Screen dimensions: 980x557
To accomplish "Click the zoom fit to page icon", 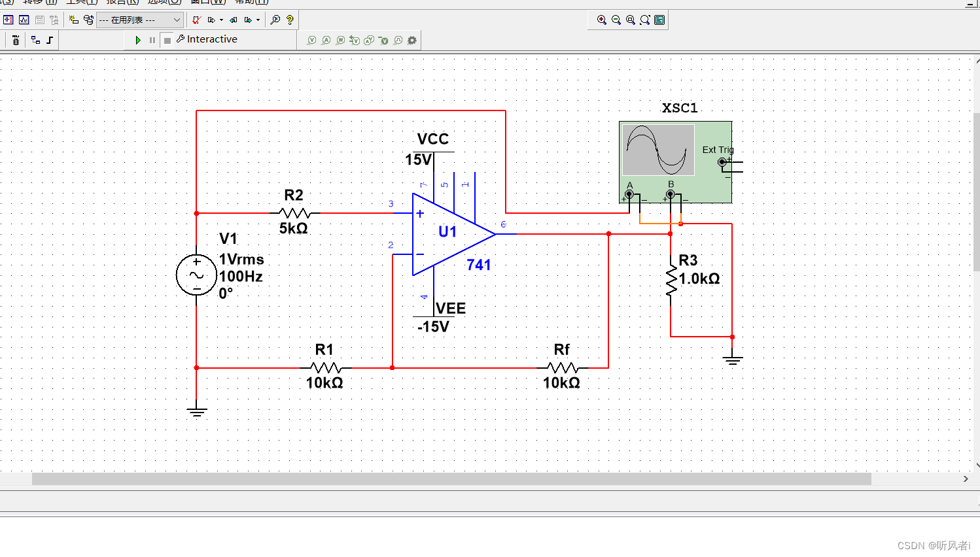I will (645, 20).
